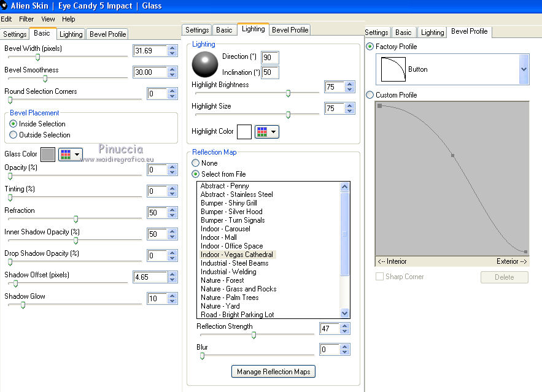Enable the Custom Profile radio option
This screenshot has width=542, height=392.
tap(370, 95)
